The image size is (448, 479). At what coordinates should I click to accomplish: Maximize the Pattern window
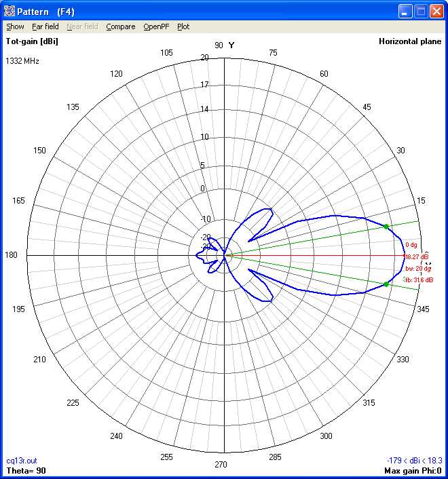coord(421,11)
